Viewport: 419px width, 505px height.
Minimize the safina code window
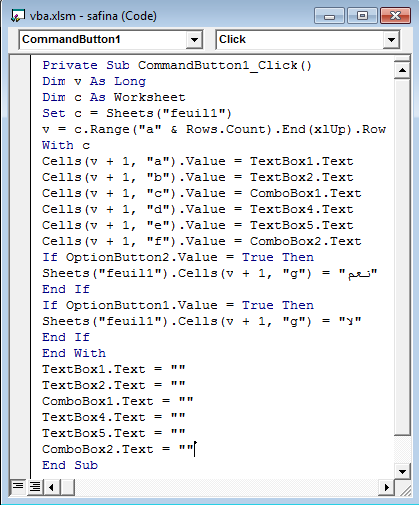tap(329, 16)
